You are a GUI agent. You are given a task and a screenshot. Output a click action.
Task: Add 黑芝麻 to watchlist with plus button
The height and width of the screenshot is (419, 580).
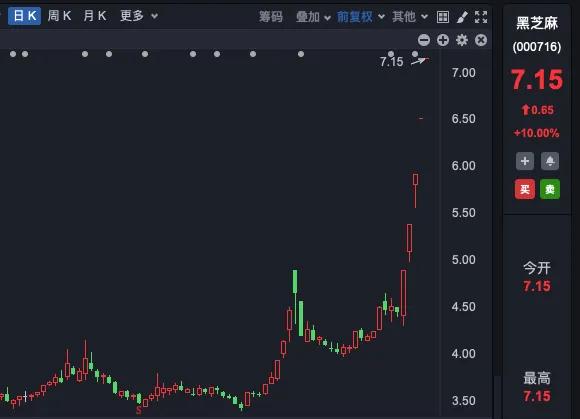pyautogui.click(x=525, y=161)
